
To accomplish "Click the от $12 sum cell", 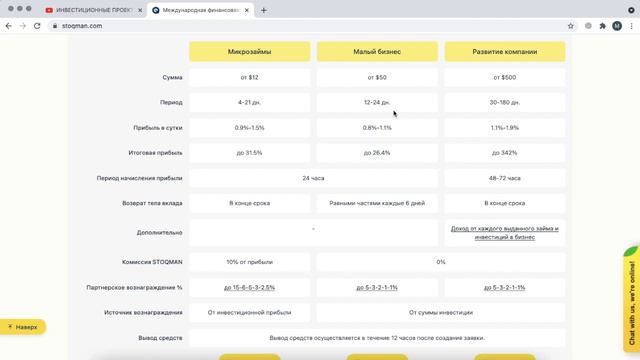I will point(249,77).
